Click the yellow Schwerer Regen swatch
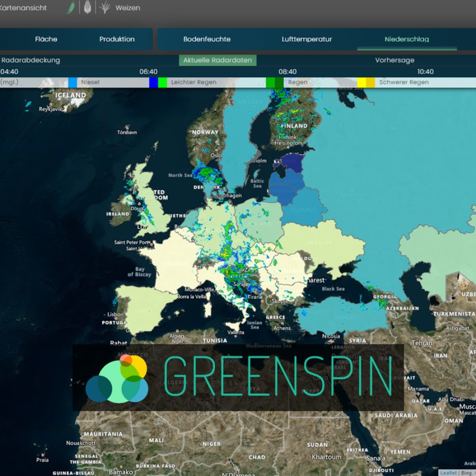The width and height of the screenshot is (476, 476). point(362,83)
